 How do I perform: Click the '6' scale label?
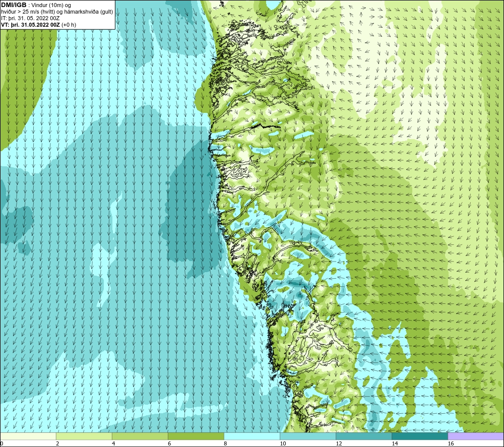pyautogui.click(x=169, y=443)
